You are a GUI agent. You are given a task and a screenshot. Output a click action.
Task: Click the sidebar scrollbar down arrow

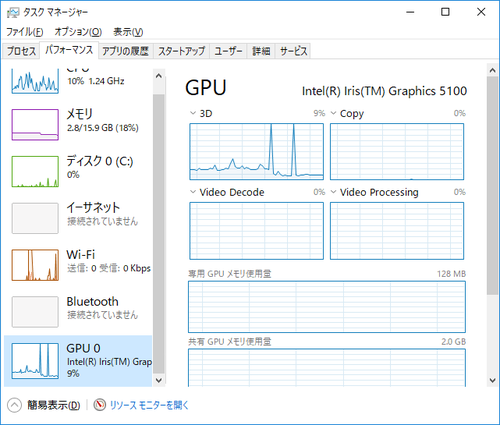click(x=159, y=380)
